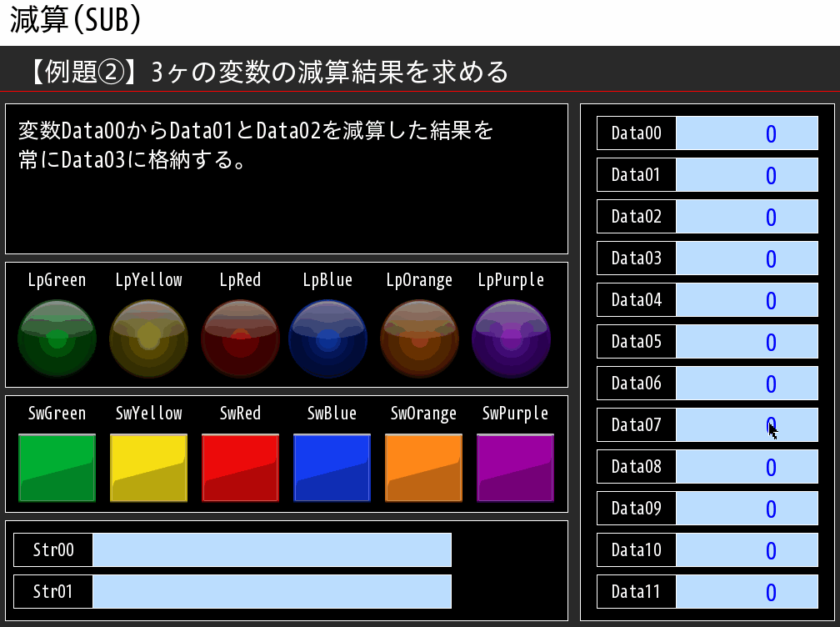Select the Data06 value field
Screen dimensions: 840x627
point(747,384)
